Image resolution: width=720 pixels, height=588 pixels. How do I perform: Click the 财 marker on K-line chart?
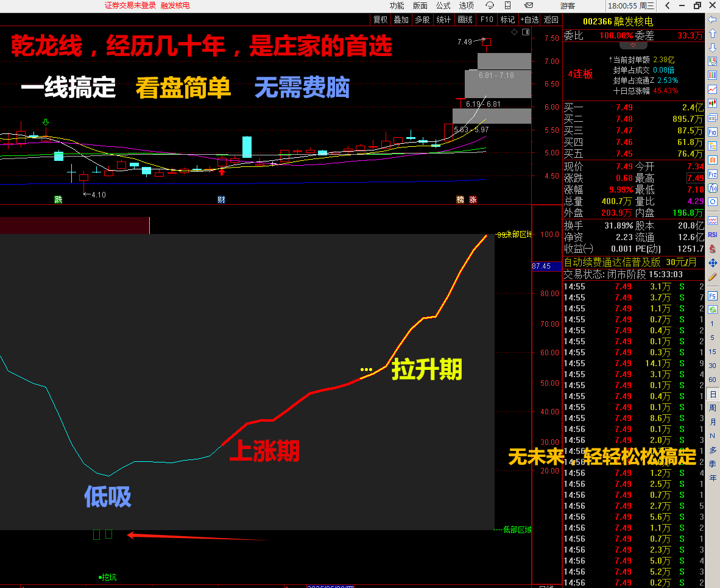click(221, 199)
